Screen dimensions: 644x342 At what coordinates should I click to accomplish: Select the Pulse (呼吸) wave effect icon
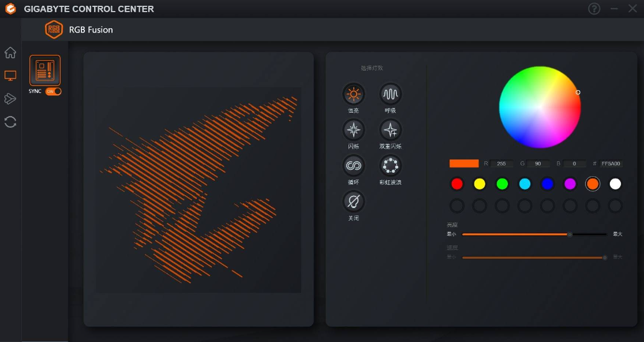click(x=390, y=94)
